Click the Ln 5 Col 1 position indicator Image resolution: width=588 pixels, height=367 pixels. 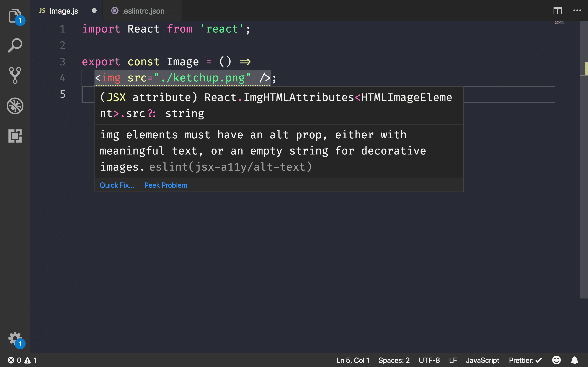pos(353,360)
